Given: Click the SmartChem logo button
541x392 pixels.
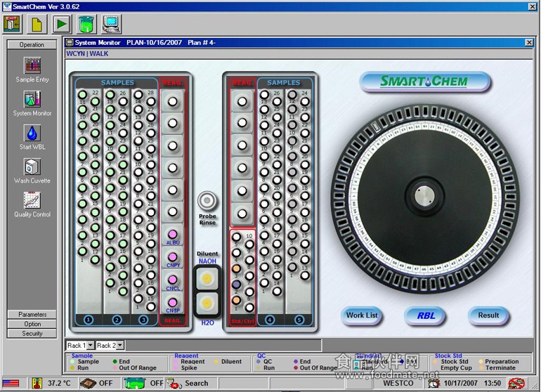Looking at the screenshot, I should pos(424,81).
